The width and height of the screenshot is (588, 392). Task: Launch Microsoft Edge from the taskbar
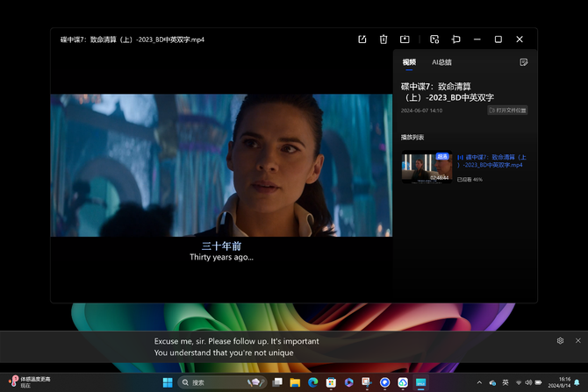click(x=312, y=382)
